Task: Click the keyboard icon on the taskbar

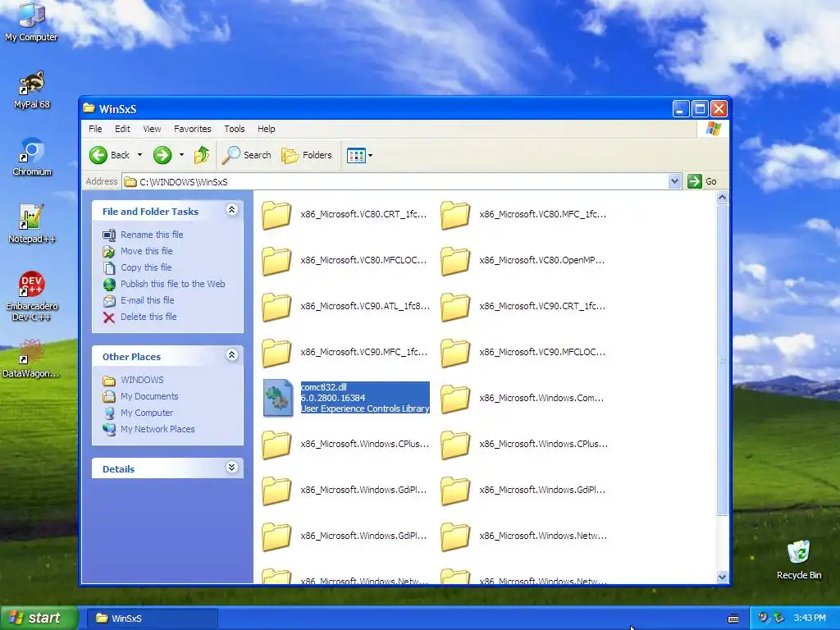Action: (x=733, y=619)
